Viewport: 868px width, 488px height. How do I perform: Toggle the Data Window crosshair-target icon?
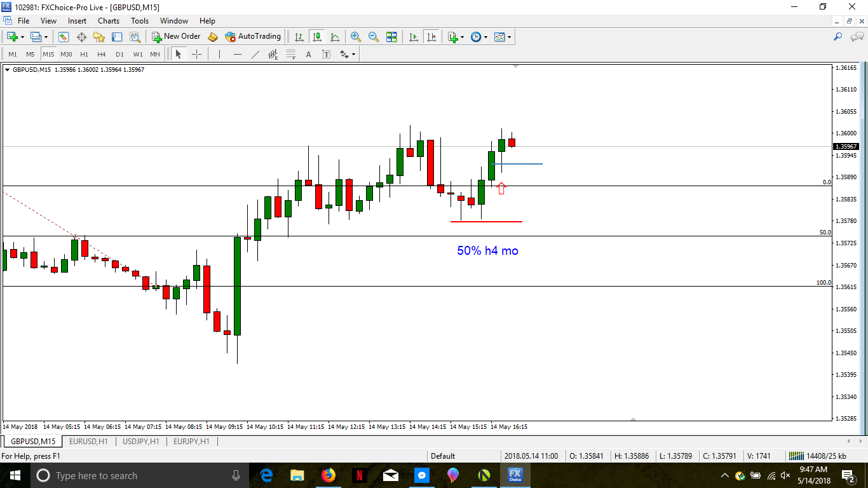click(x=81, y=37)
